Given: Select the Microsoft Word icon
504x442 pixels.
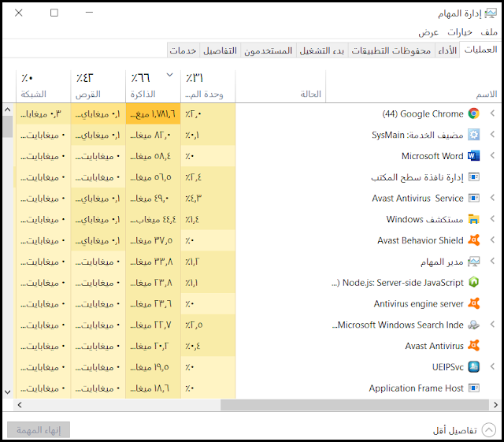Looking at the screenshot, I should click(x=473, y=156).
